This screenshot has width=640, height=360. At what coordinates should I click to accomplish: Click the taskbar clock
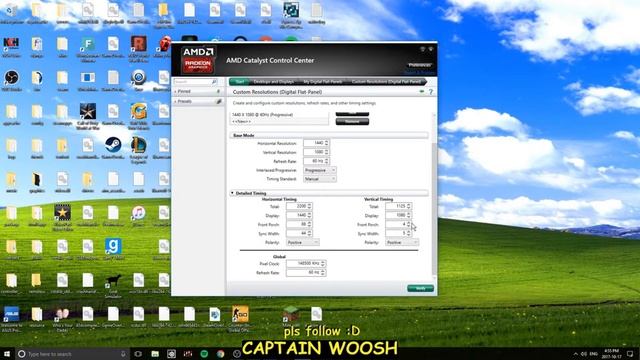611,353
